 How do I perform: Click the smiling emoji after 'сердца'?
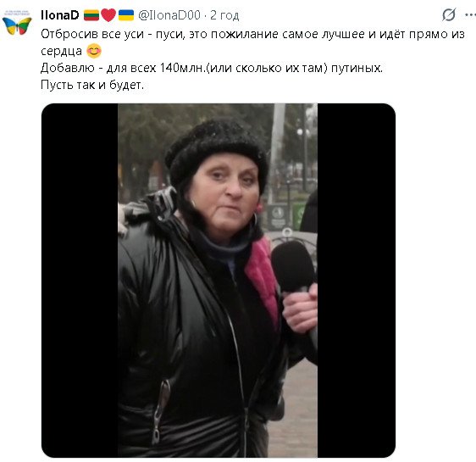94,51
